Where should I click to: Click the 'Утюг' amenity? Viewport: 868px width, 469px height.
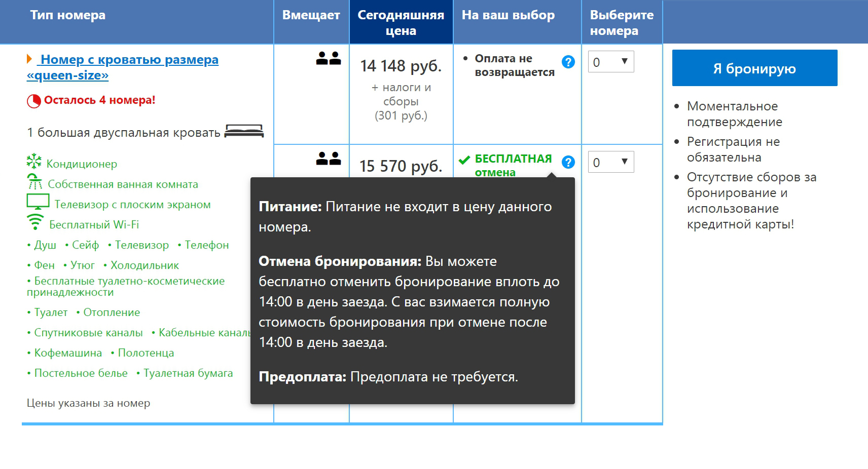point(82,265)
